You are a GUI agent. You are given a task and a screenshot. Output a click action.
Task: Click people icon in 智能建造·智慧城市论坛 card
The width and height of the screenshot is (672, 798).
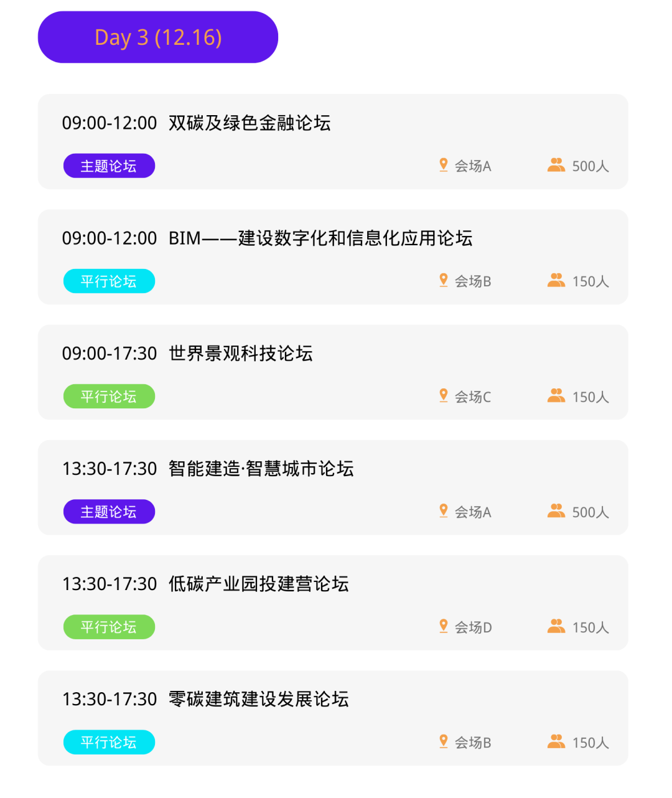(x=556, y=511)
